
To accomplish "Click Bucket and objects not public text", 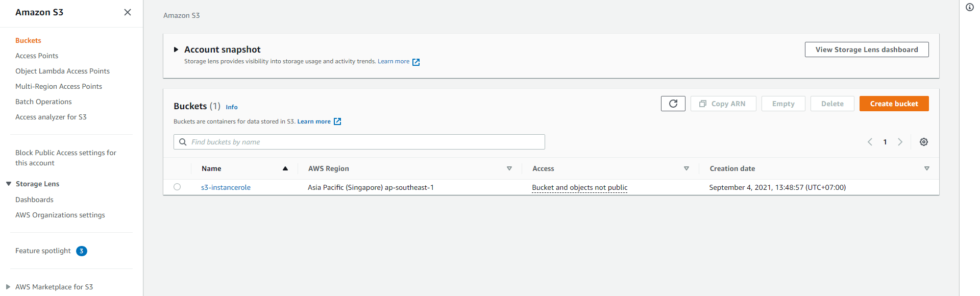I will 579,187.
